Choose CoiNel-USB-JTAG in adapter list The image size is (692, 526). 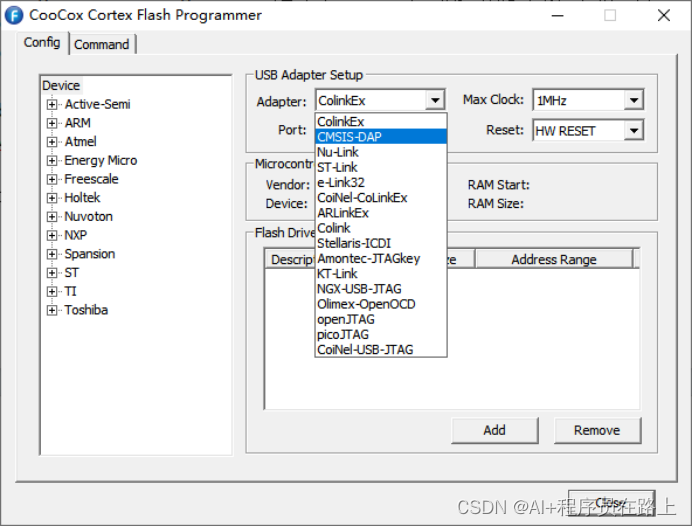(381, 349)
